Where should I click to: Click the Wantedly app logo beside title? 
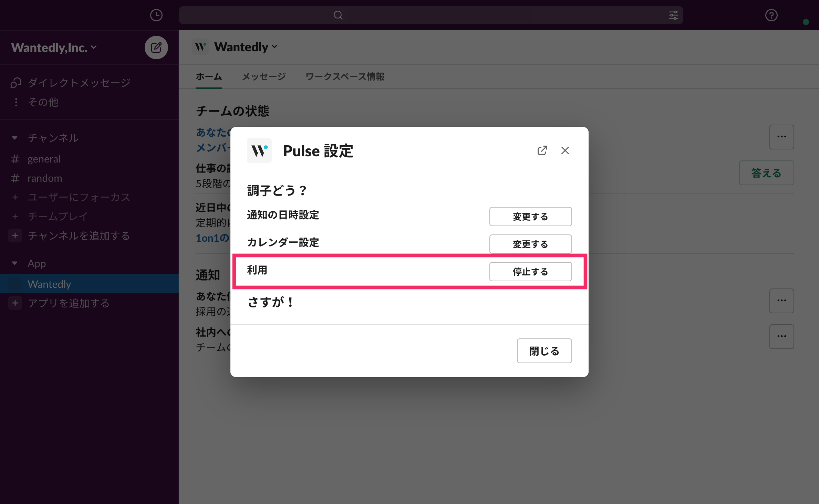[200, 47]
